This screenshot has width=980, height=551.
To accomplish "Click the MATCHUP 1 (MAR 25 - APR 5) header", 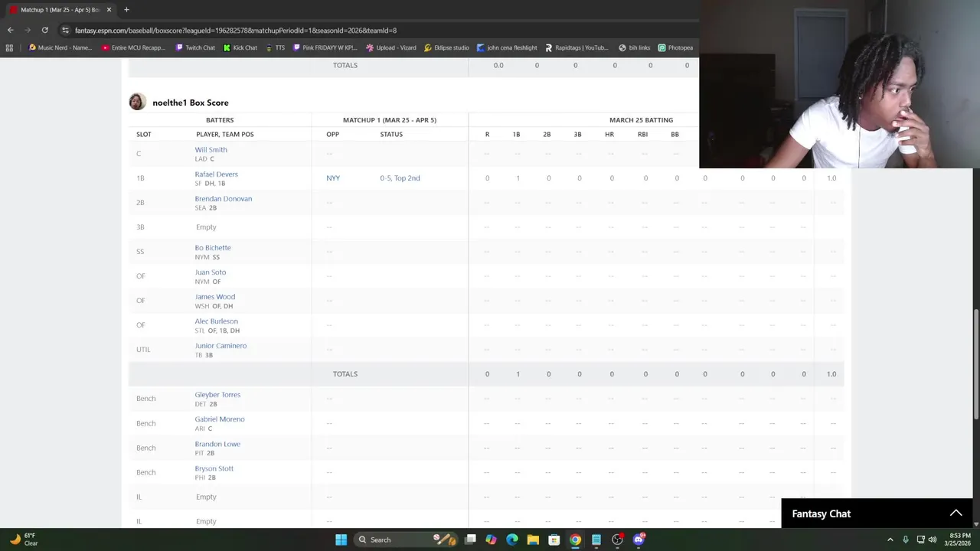I will click(390, 120).
